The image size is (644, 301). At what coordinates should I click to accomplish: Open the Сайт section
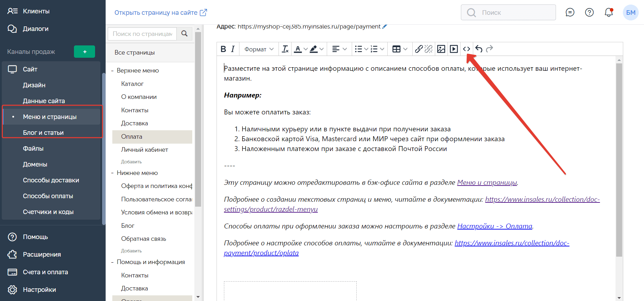pyautogui.click(x=30, y=69)
